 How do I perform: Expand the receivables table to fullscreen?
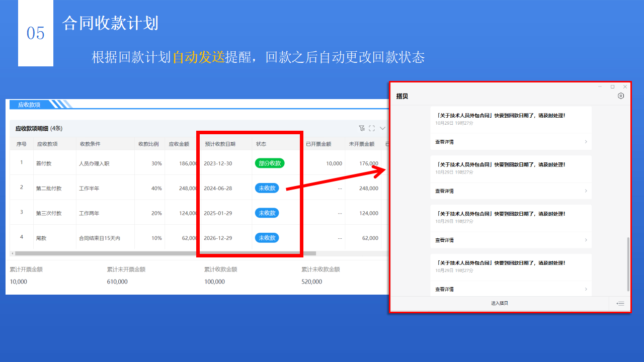pos(371,128)
